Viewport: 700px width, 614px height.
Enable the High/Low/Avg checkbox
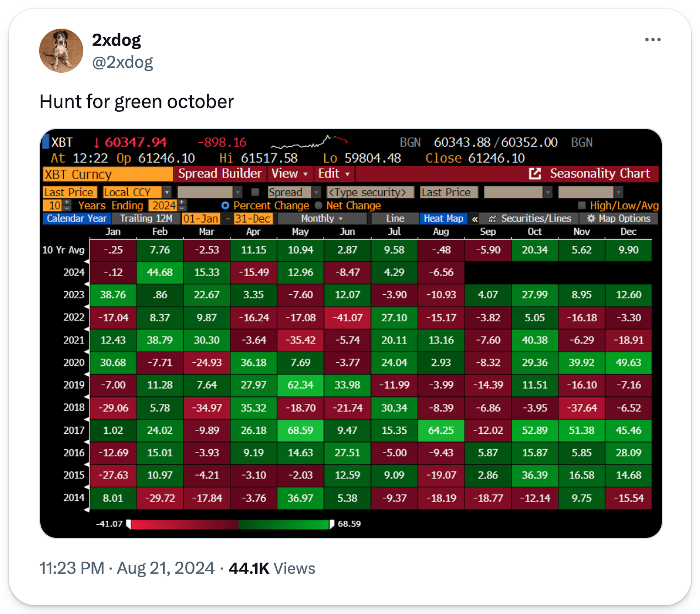tap(581, 206)
